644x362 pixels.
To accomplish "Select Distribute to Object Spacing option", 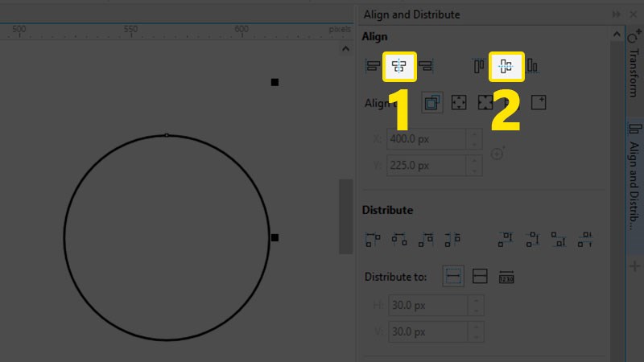I will (506, 277).
